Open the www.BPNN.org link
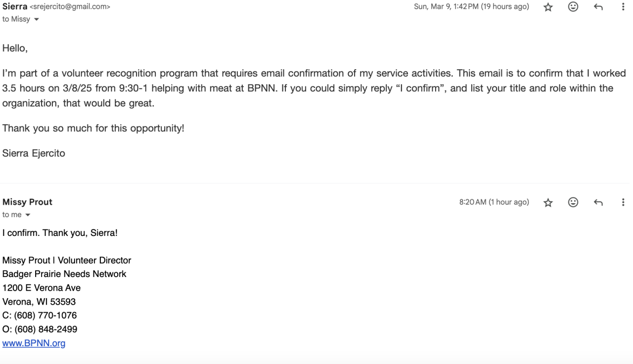 tap(34, 343)
